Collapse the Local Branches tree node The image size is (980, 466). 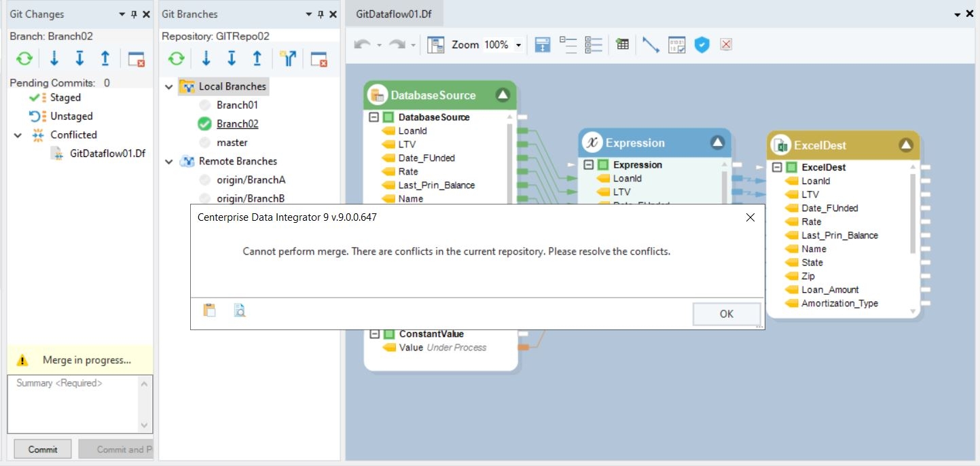[169, 87]
